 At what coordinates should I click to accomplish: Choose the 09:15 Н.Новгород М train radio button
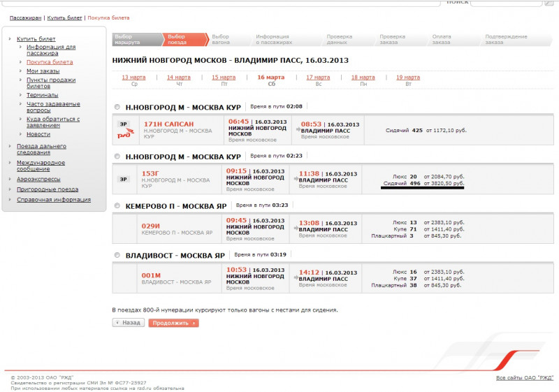(x=117, y=157)
